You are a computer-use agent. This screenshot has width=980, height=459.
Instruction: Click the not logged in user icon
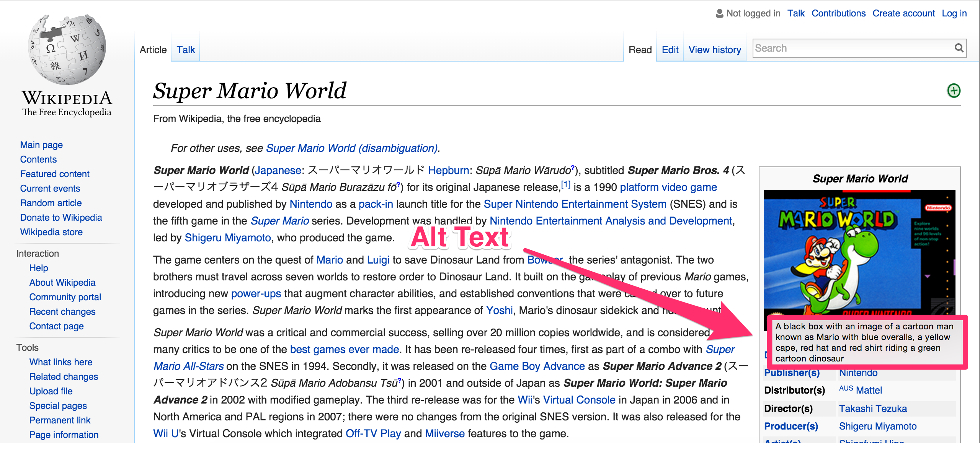(719, 13)
